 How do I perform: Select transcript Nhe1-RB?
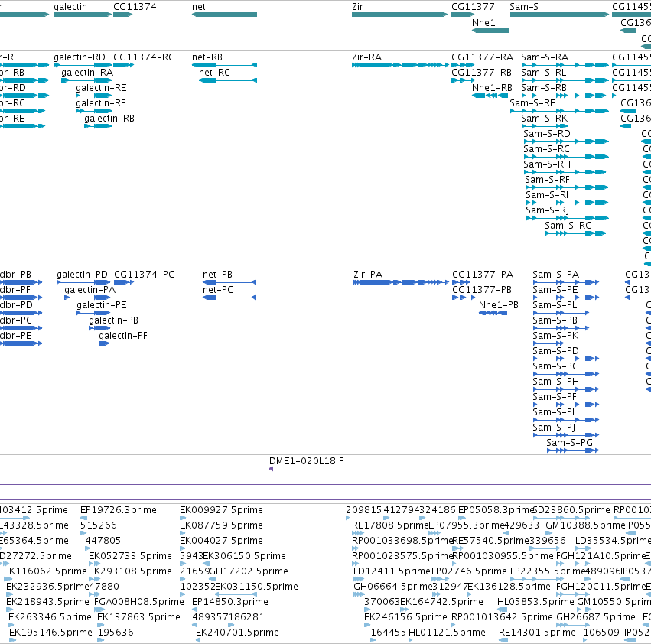click(490, 96)
